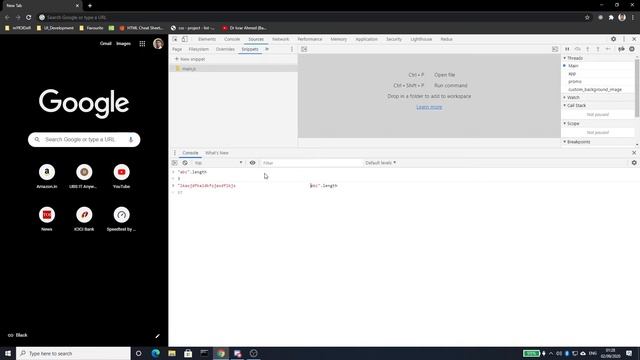Image resolution: width=640 pixels, height=360 pixels.
Task: Open DevTools customize three-dot menu
Action: tap(624, 39)
